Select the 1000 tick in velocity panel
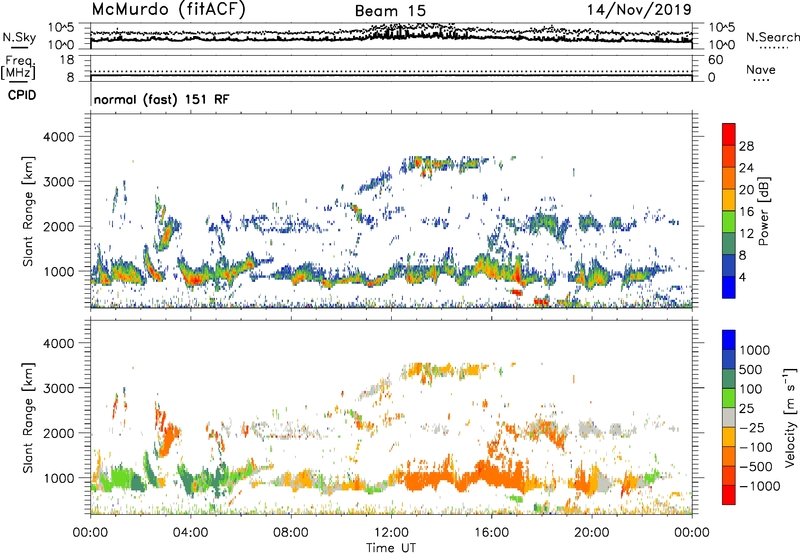This screenshot has height=554, width=800. coord(58,478)
